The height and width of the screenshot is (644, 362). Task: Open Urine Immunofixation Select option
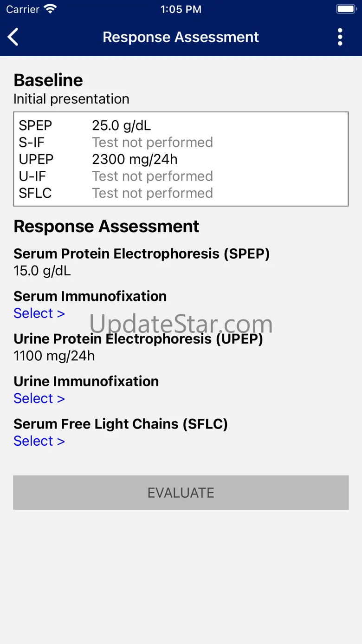click(x=39, y=398)
